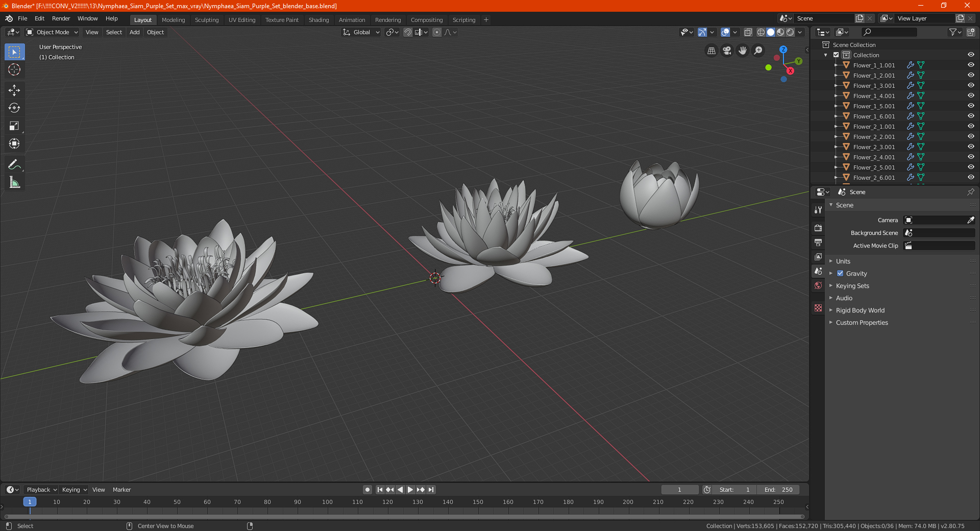Click the current frame number field
This screenshot has height=531, width=980.
(x=680, y=490)
